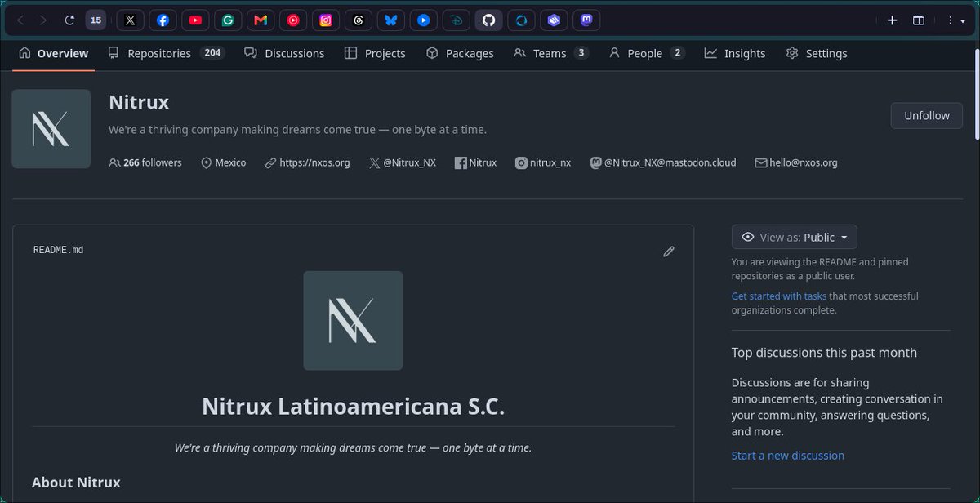Open the Packages tab

point(460,53)
